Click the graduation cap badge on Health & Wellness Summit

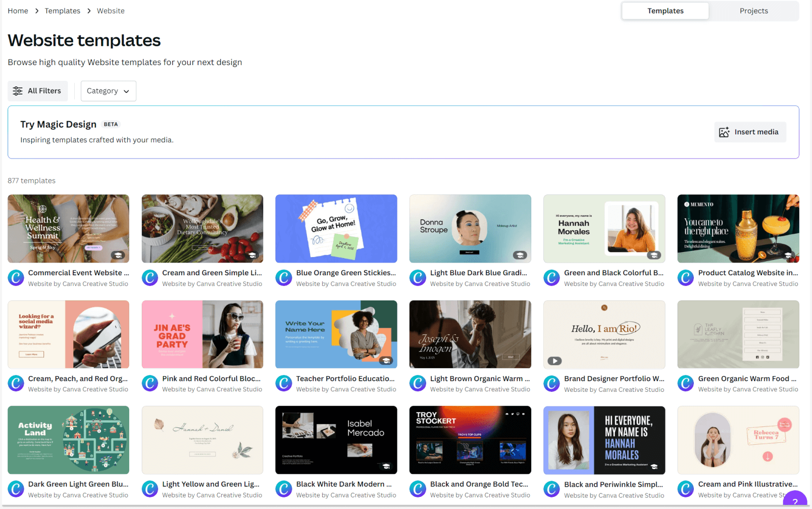tap(118, 255)
